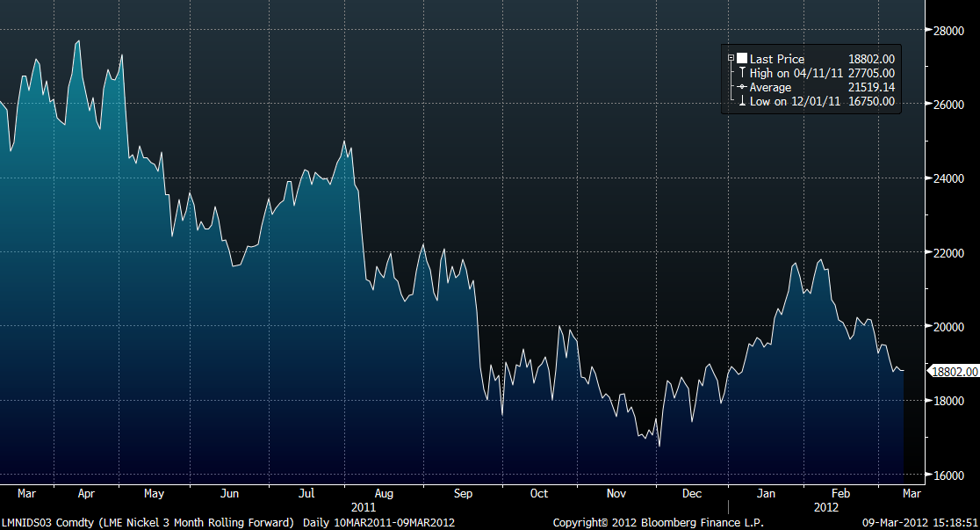Click the Average marker icon in legend
This screenshot has height=530, width=980.
pyautogui.click(x=742, y=87)
